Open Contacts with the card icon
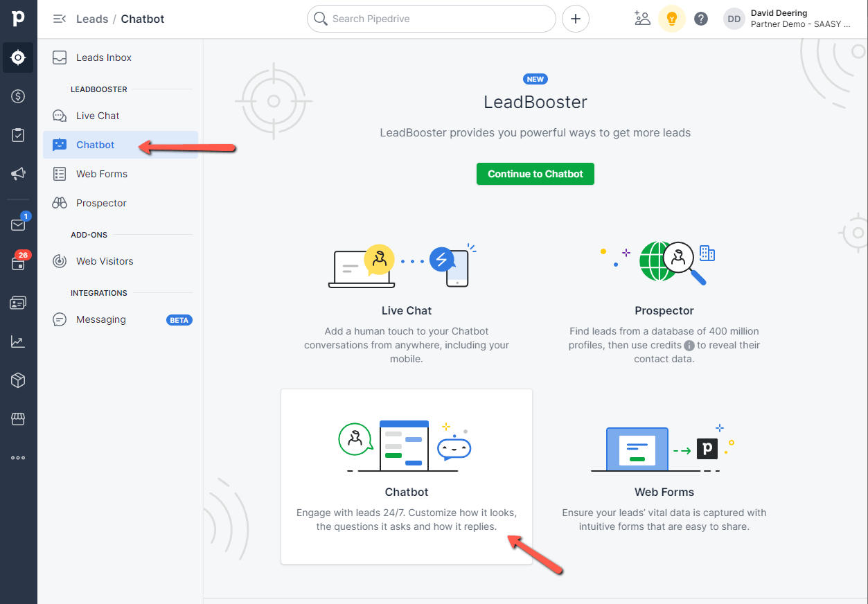 tap(18, 302)
